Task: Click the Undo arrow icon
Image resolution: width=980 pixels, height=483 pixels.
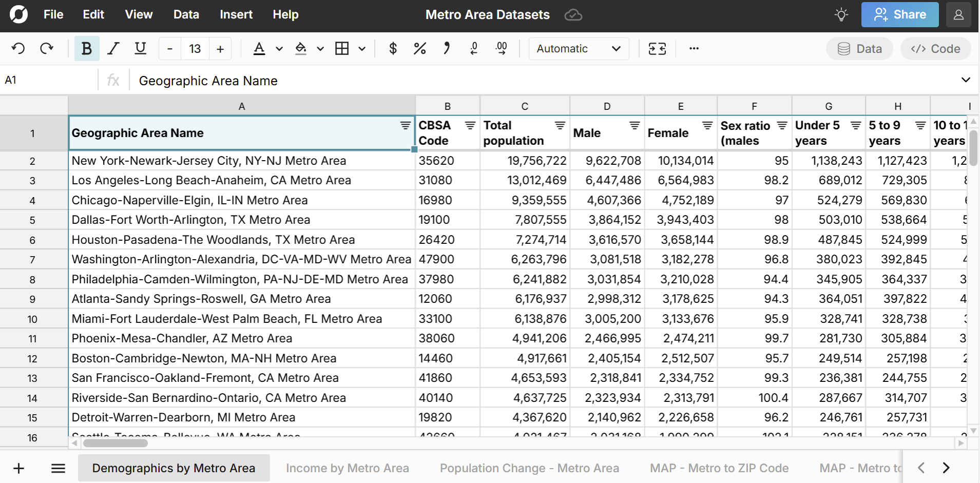Action: pos(18,49)
